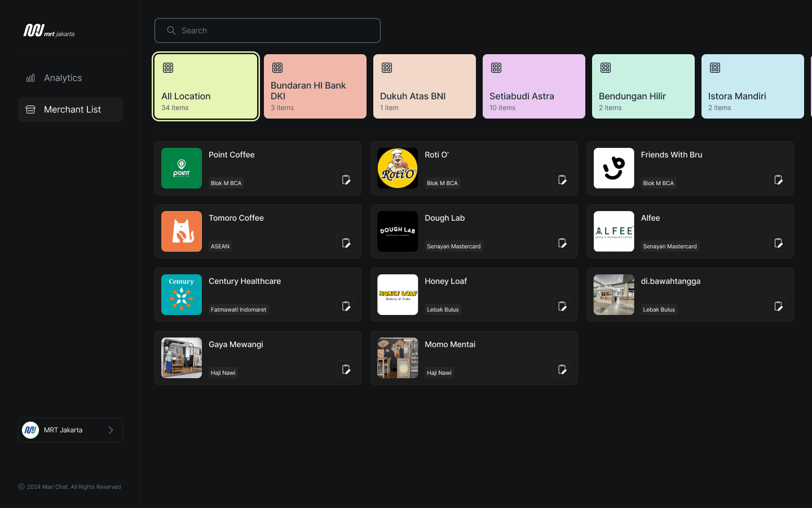This screenshot has height=508, width=812.
Task: Click the Lebak Bulus tag under Honey Loaf
Action: pyautogui.click(x=443, y=309)
